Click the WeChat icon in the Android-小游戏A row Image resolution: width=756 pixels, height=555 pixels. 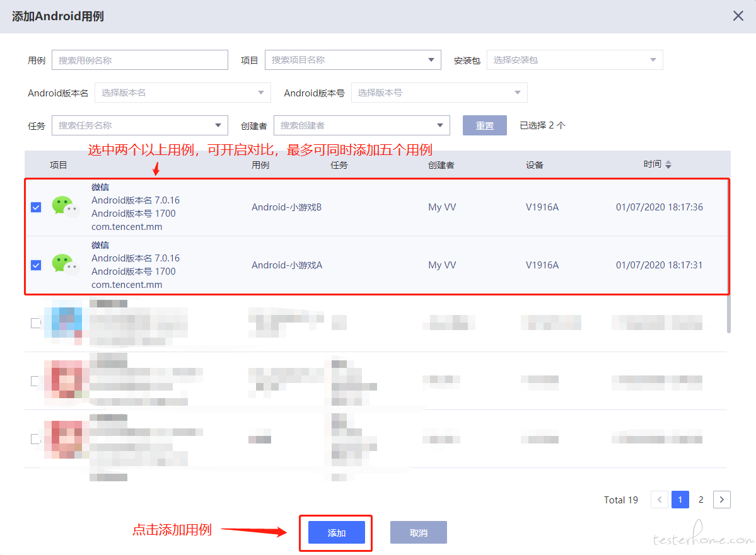[65, 265]
